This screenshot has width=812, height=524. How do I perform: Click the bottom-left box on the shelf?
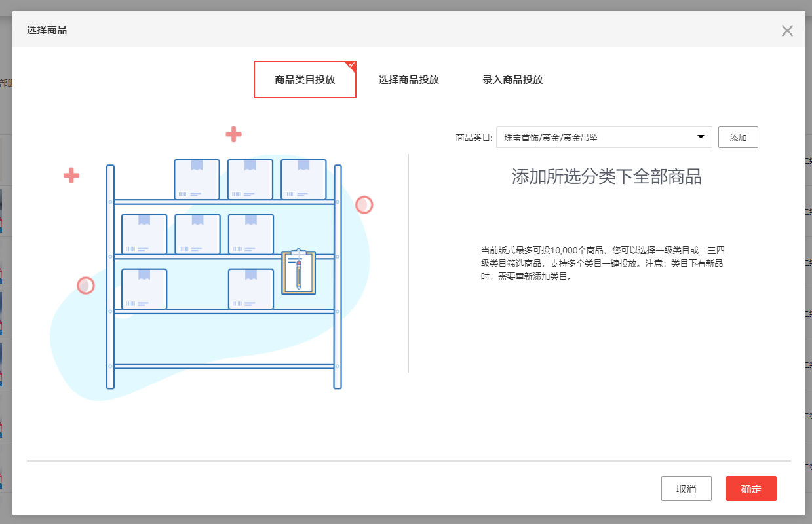[x=144, y=289]
